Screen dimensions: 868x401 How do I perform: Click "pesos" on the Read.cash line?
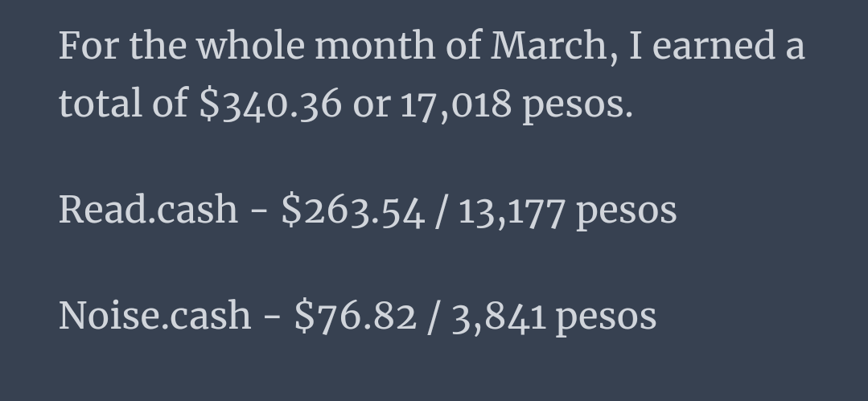tap(627, 213)
